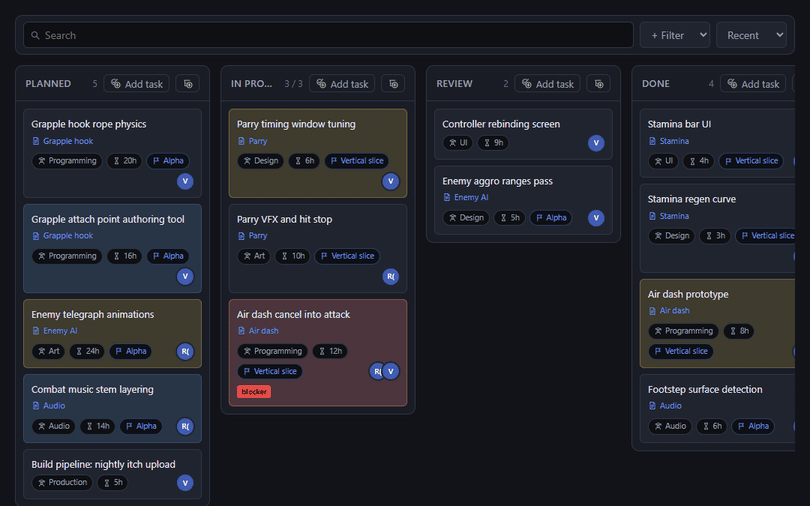Open Air dash link on cancel into attack card

(258, 331)
